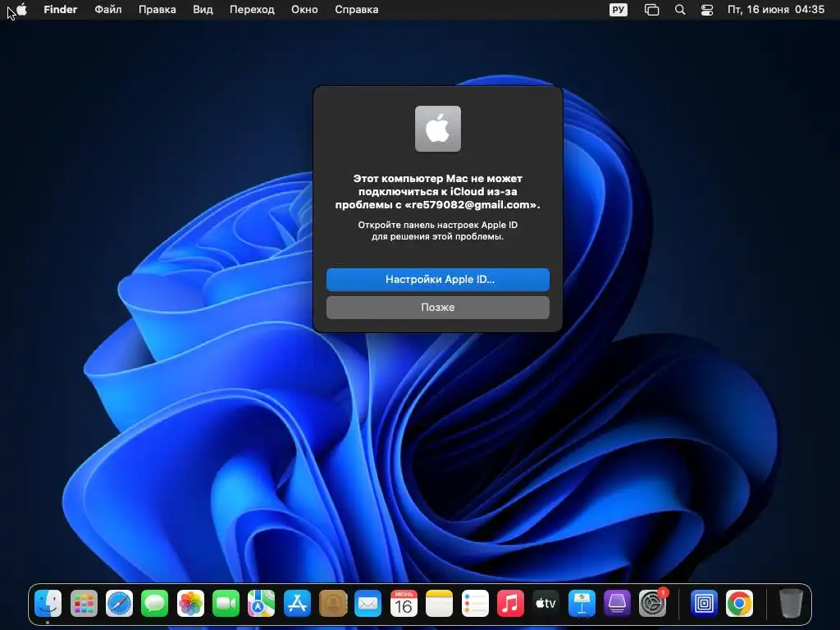Open Finder from the Dock
The image size is (840, 630).
48,603
